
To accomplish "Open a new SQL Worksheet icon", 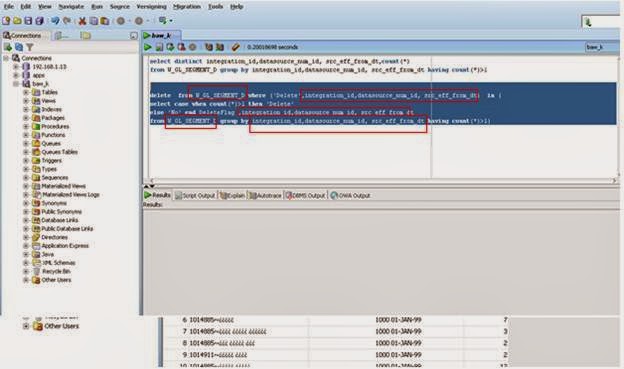I will click(x=163, y=20).
